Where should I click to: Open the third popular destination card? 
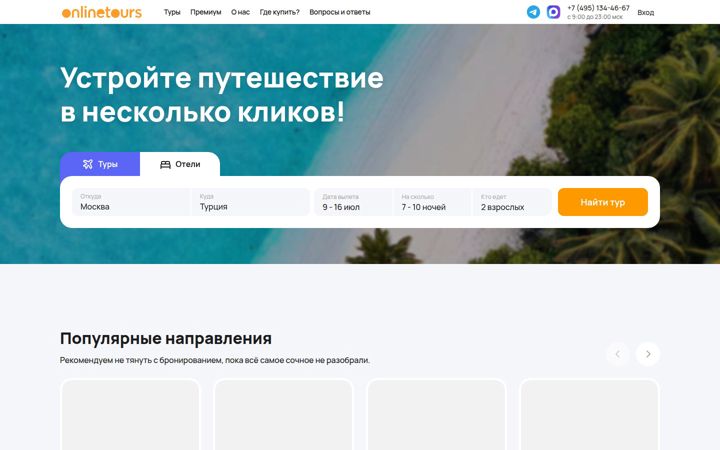tap(436, 414)
